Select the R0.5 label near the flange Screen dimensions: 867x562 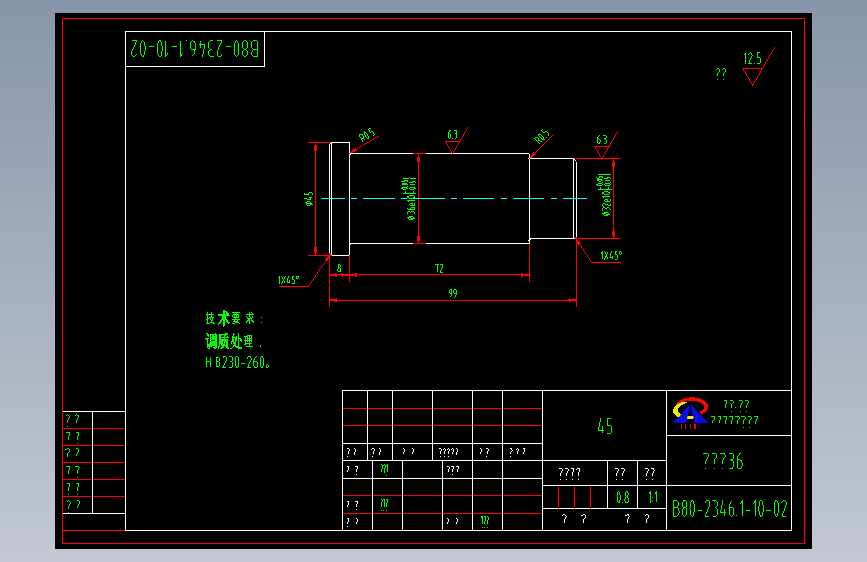pos(367,135)
